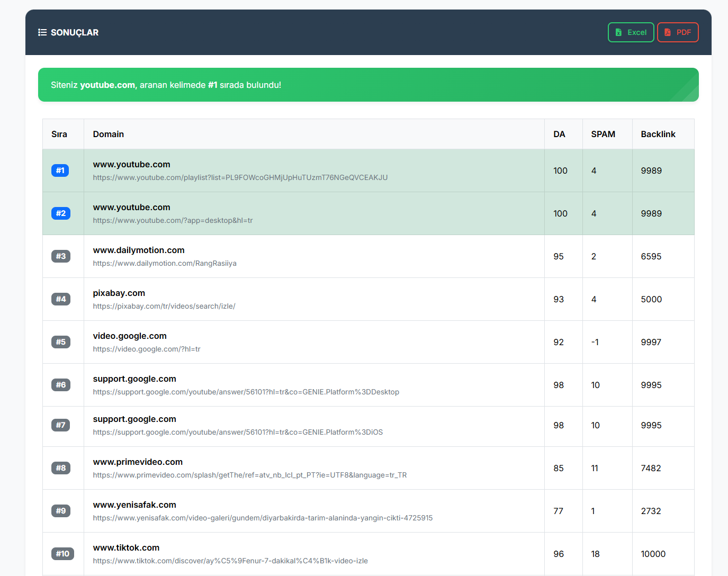Click the SPAM value 11 for primevideo
The width and height of the screenshot is (728, 576).
coord(595,468)
